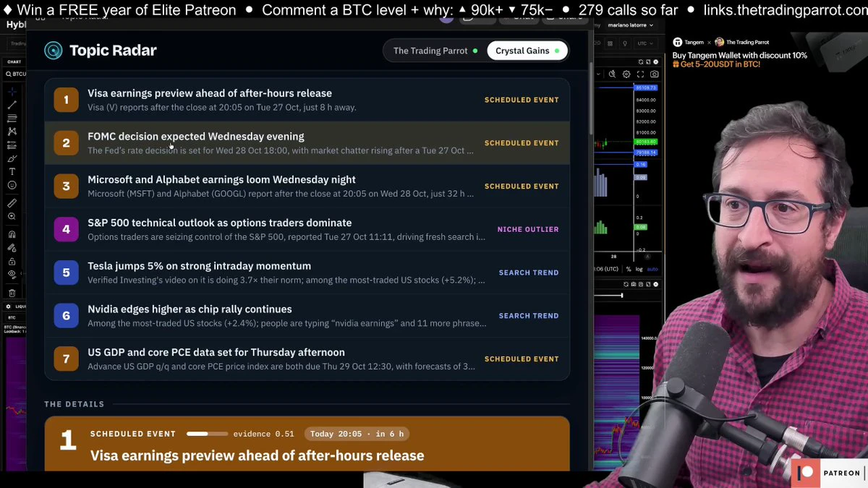Open Microsoft and Alphabet earnings topic row

(307, 187)
